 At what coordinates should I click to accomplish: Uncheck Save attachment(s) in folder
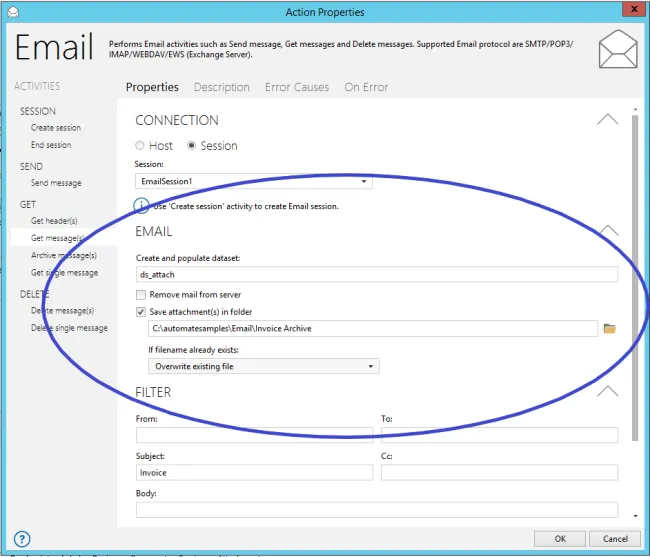tap(141, 312)
